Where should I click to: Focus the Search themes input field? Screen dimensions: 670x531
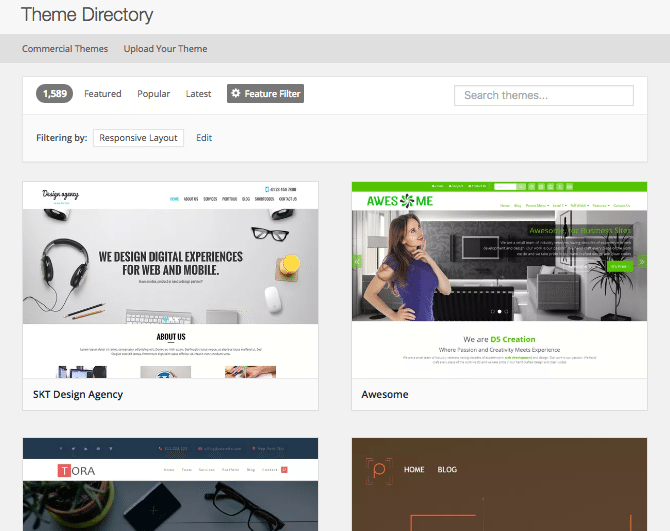(544, 95)
